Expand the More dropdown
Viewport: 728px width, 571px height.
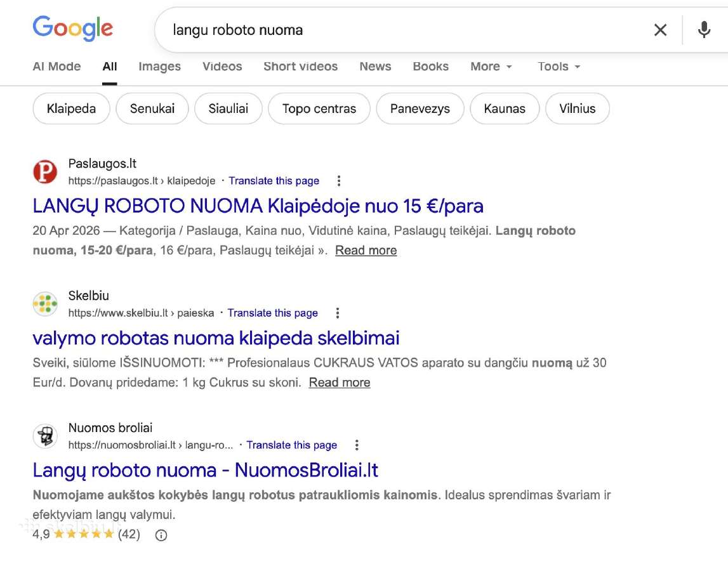click(x=491, y=67)
